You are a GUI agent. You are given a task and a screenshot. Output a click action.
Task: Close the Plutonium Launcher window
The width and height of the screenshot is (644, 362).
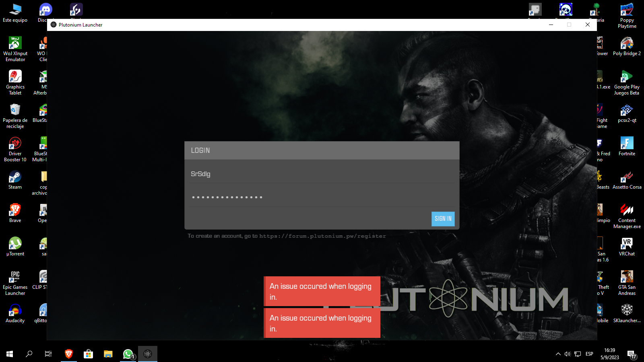[588, 25]
